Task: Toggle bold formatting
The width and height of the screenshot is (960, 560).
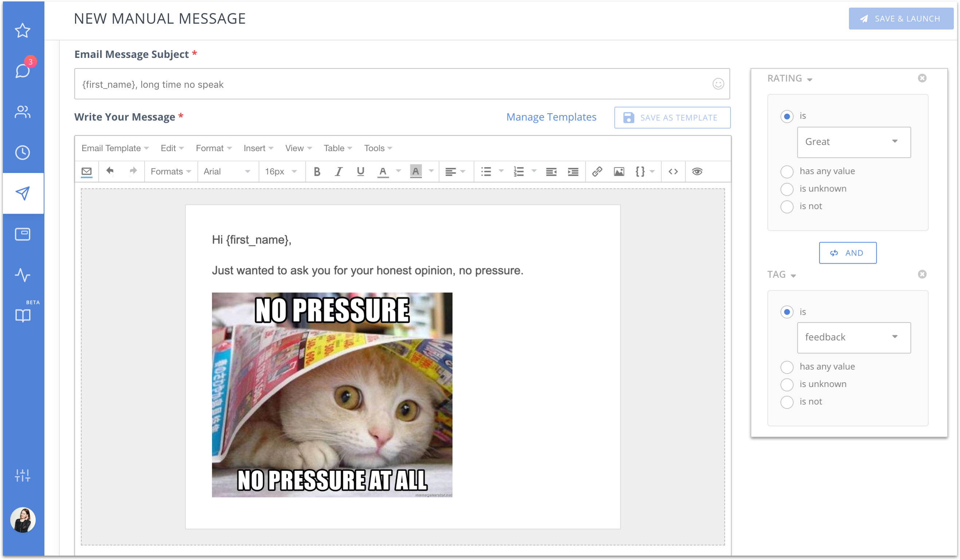Action: click(x=316, y=171)
